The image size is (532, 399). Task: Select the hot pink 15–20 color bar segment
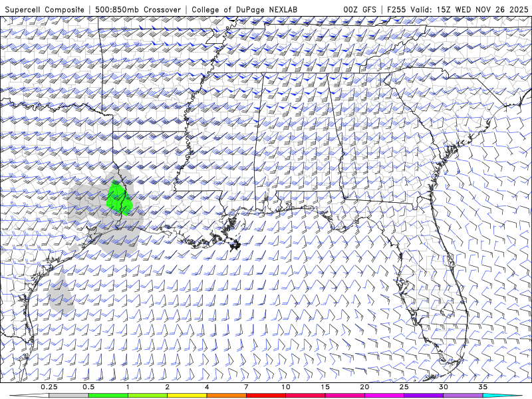344,396
